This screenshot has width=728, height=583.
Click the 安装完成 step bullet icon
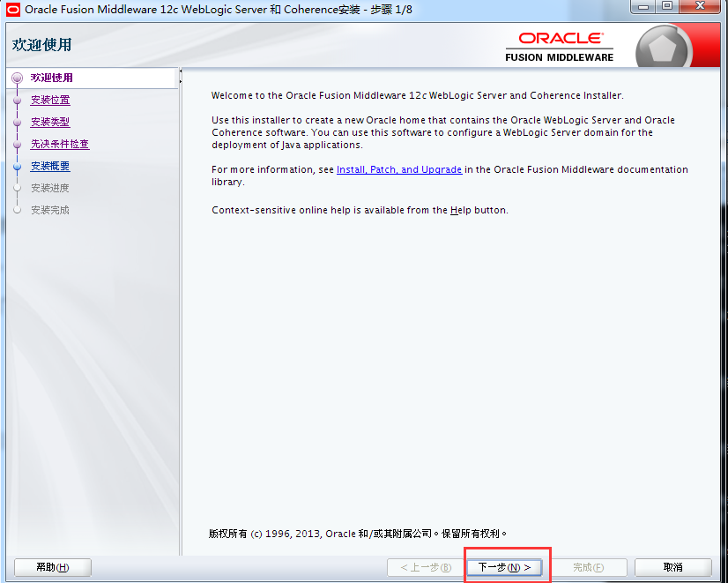coord(17,210)
